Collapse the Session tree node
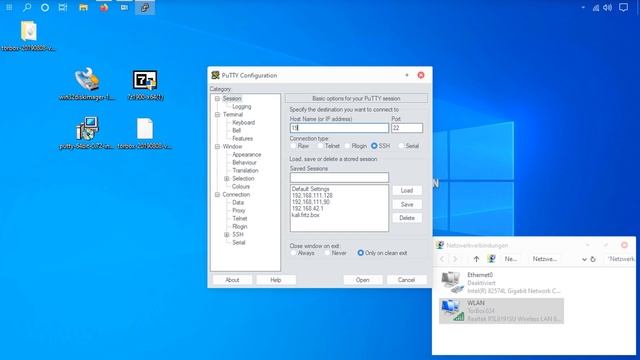The height and width of the screenshot is (360, 640). click(x=217, y=98)
